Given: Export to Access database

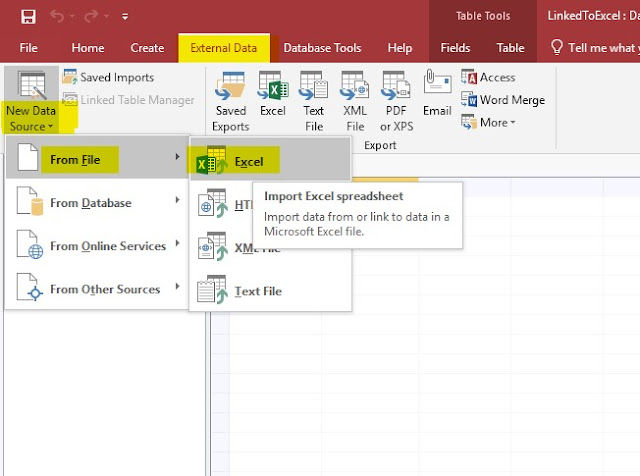Looking at the screenshot, I should (x=488, y=77).
